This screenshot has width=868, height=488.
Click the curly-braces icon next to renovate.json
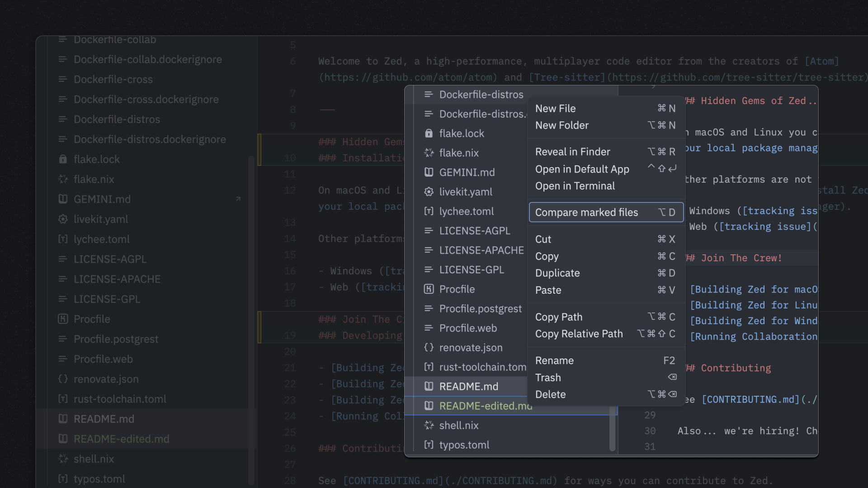63,379
